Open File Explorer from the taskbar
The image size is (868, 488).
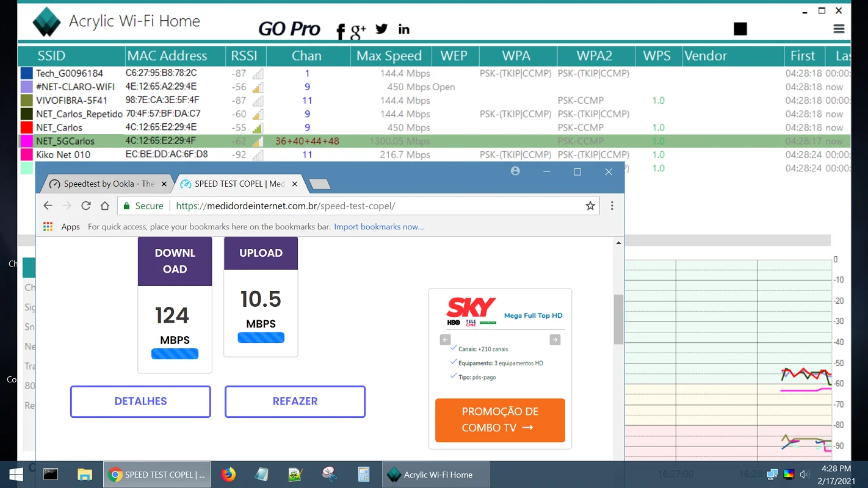(x=85, y=475)
